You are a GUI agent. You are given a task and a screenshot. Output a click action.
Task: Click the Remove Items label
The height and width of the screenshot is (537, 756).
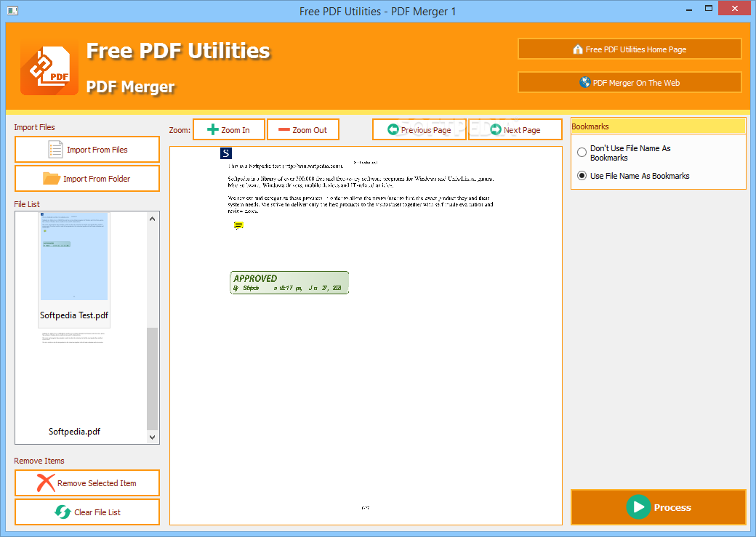click(39, 461)
